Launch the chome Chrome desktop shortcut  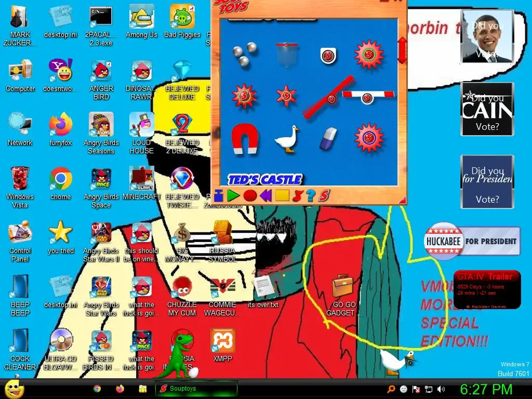click(60, 183)
